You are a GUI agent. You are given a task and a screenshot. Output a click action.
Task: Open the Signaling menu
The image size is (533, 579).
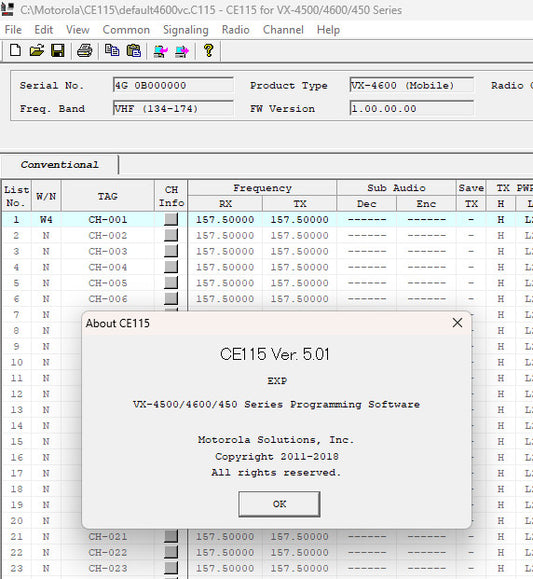coord(185,30)
